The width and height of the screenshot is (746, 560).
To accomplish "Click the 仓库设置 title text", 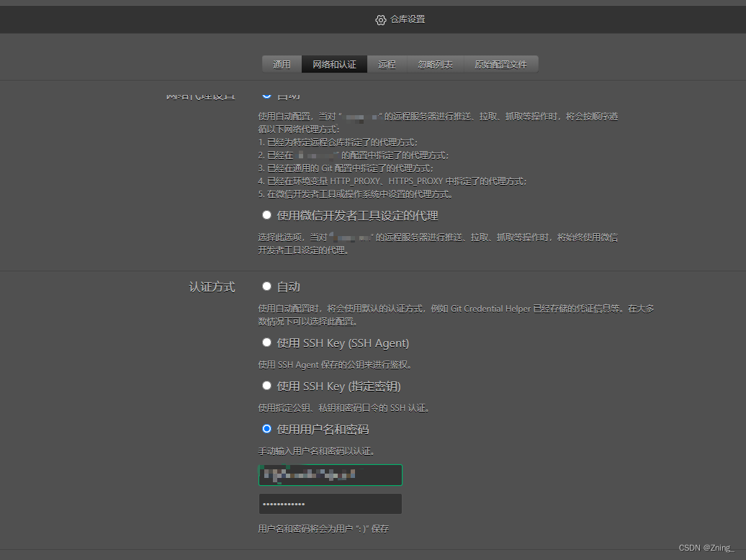I will click(408, 19).
